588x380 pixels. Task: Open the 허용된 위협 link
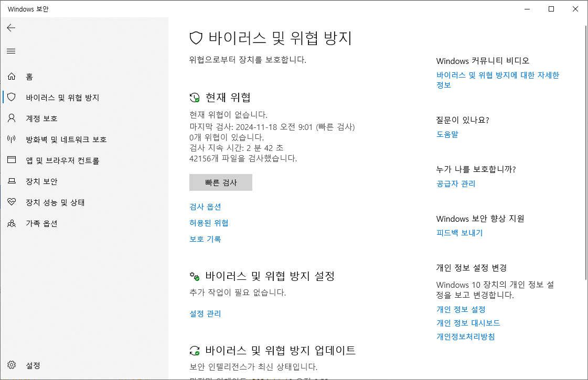tap(209, 223)
